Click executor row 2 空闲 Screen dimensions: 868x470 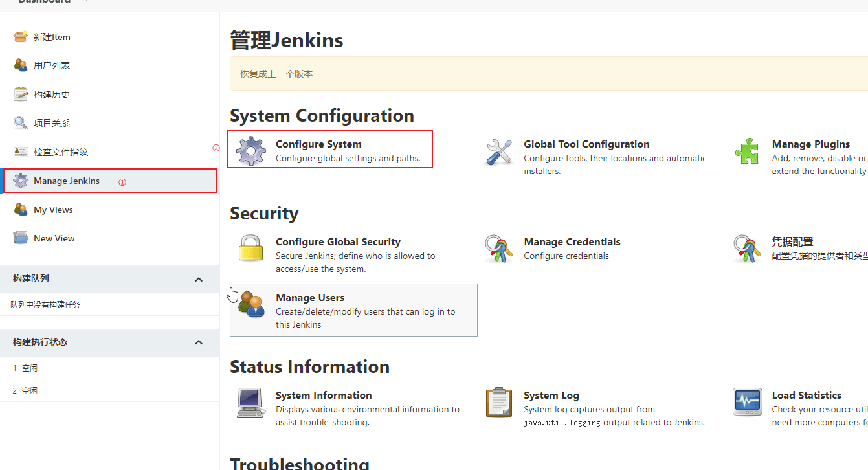pos(109,390)
